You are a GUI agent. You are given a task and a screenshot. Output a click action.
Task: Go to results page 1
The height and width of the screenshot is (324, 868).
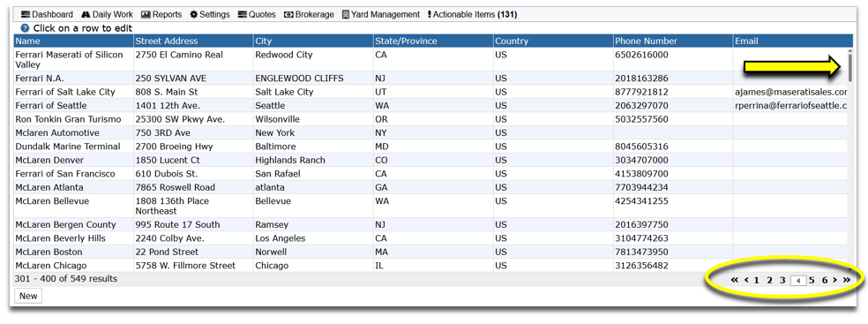click(x=756, y=280)
